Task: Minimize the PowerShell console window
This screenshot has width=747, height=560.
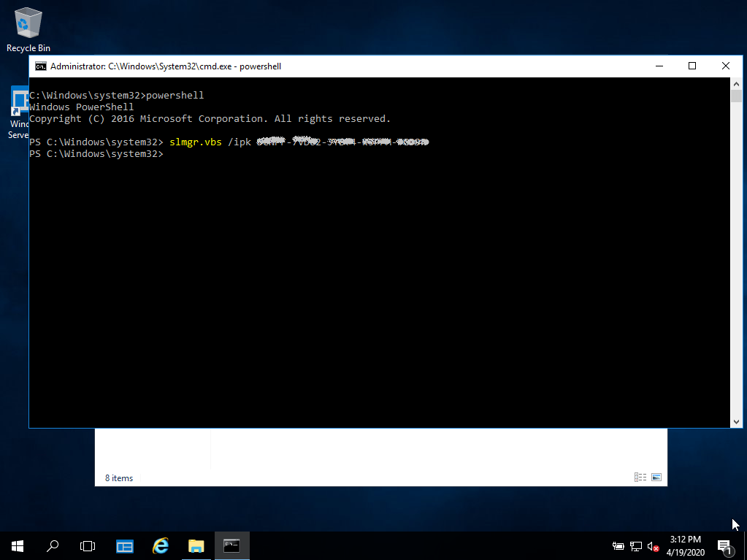Action: click(659, 66)
